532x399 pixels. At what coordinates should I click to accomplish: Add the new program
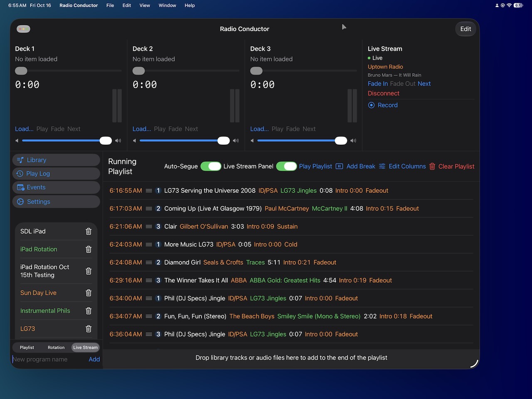(x=94, y=359)
